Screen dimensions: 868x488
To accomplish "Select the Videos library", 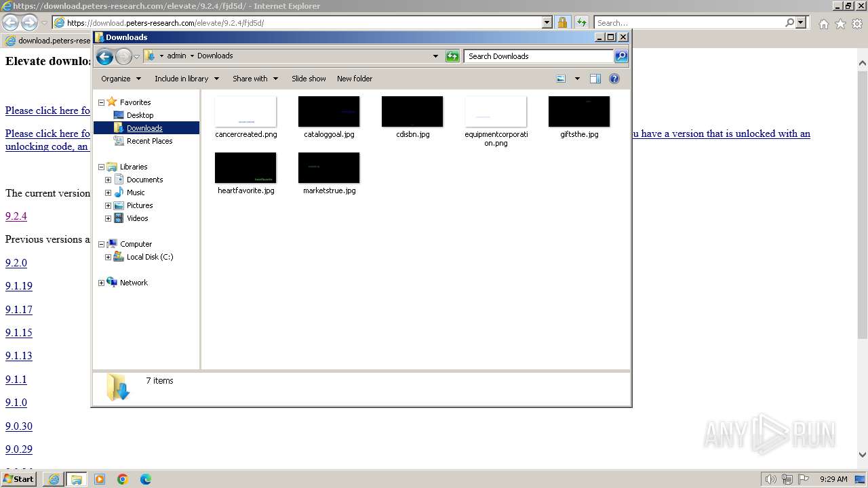I will 137,218.
